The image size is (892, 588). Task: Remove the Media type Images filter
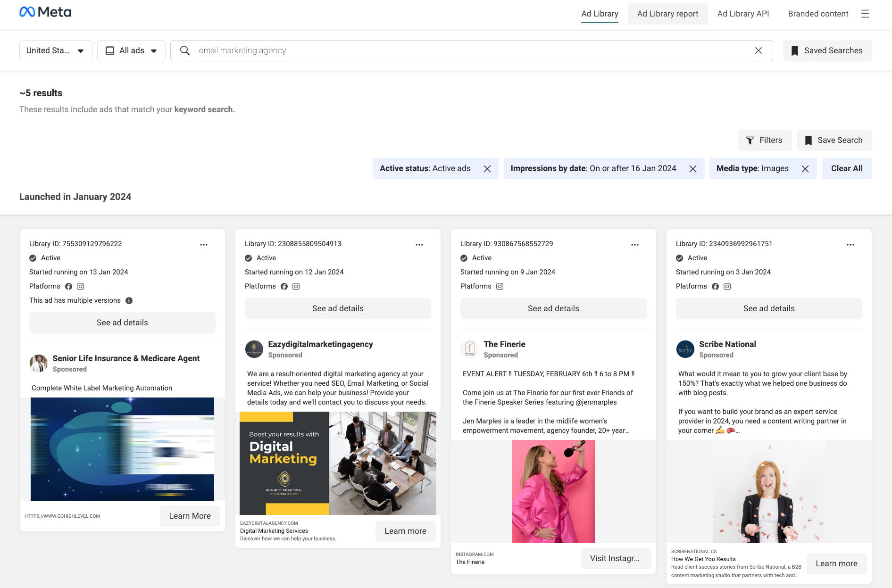pyautogui.click(x=805, y=168)
